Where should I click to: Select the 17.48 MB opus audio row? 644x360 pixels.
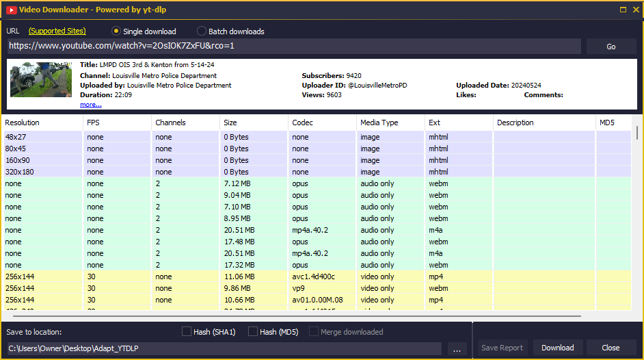pos(317,242)
